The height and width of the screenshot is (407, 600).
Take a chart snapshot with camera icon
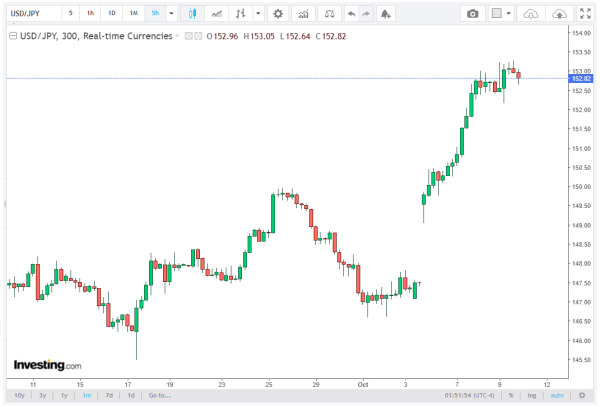pos(473,14)
